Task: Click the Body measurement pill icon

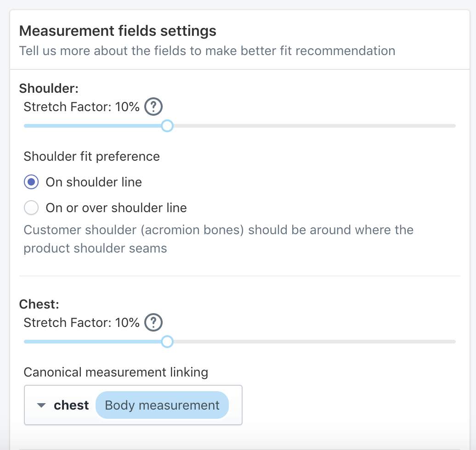Action: (x=162, y=405)
